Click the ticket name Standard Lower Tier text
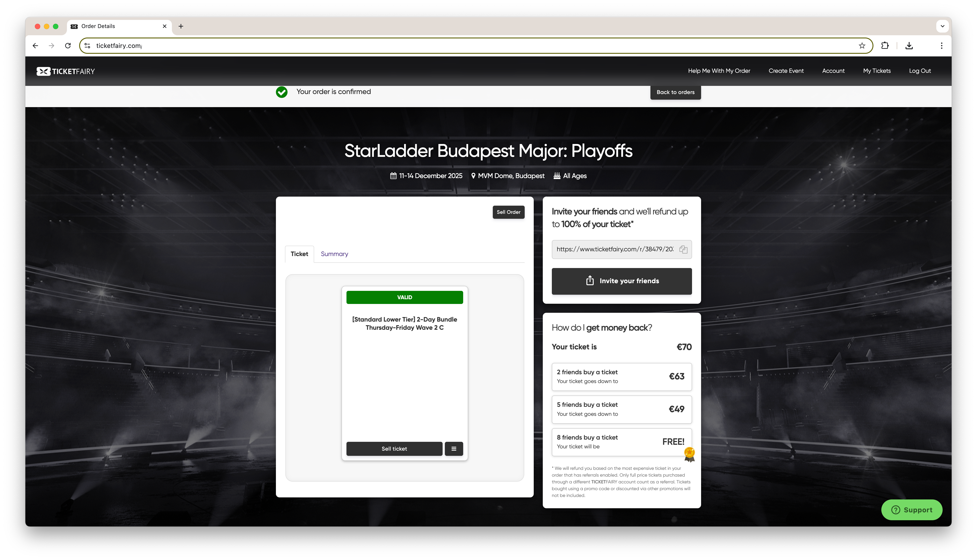977x560 pixels. pyautogui.click(x=404, y=323)
